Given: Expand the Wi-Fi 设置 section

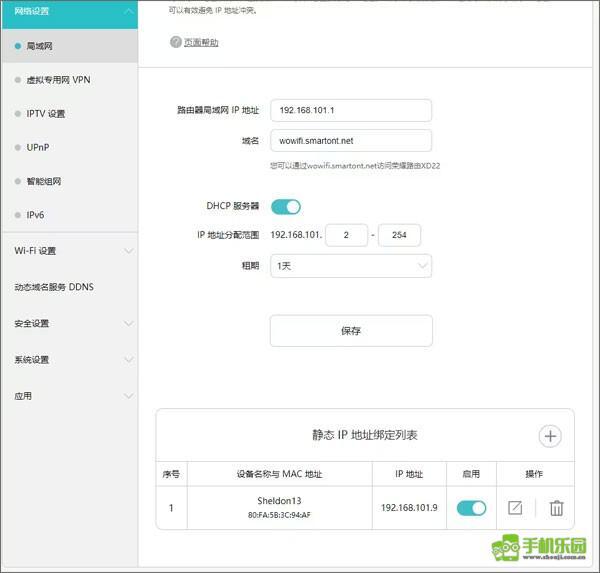Looking at the screenshot, I should pyautogui.click(x=69, y=250).
